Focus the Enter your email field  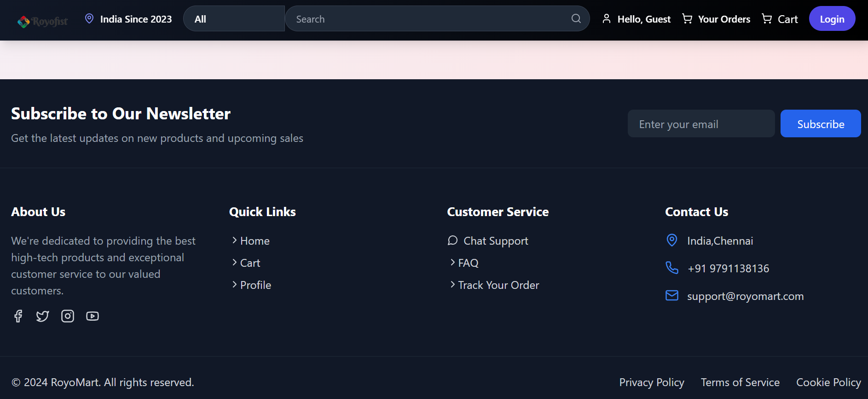[701, 124]
